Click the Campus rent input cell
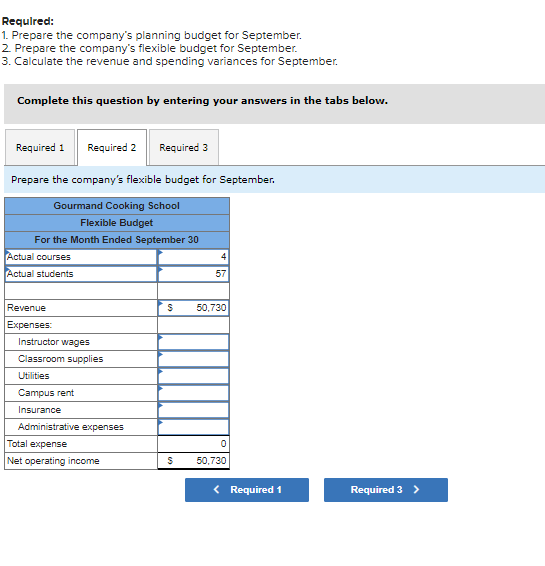This screenshot has height=566, width=545. 193,393
